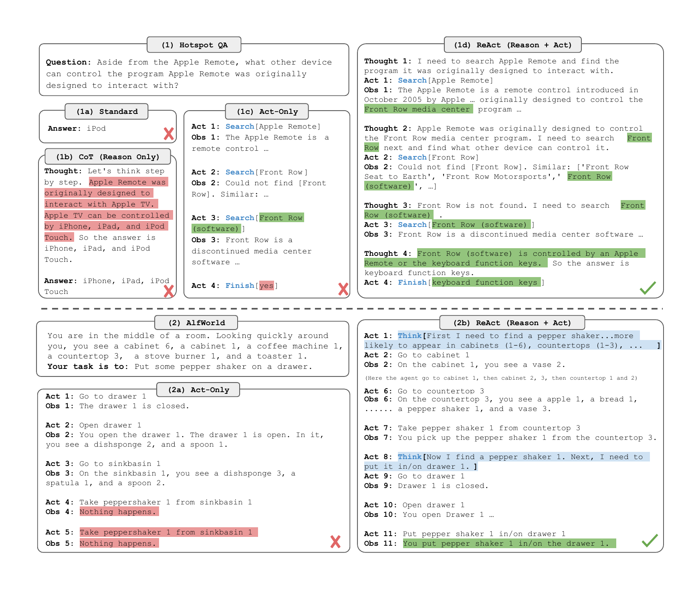Click the green checkmark in the (1d) ReAct panel

648,287
